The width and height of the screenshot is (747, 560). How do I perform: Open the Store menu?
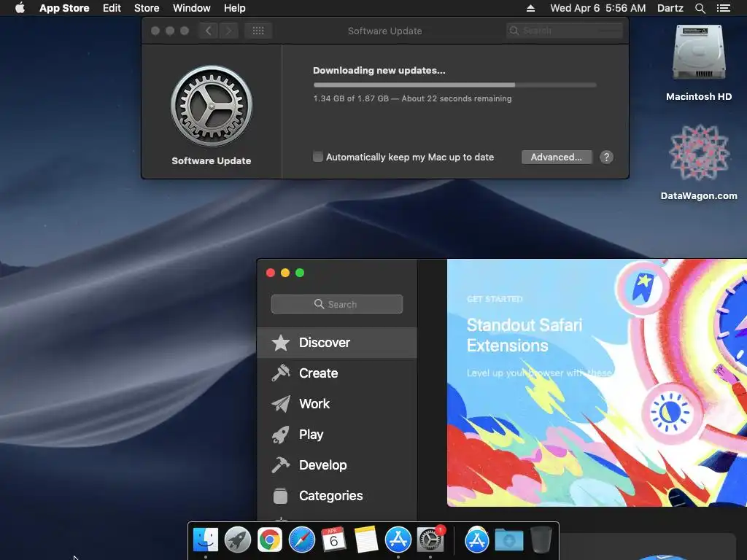click(x=147, y=8)
